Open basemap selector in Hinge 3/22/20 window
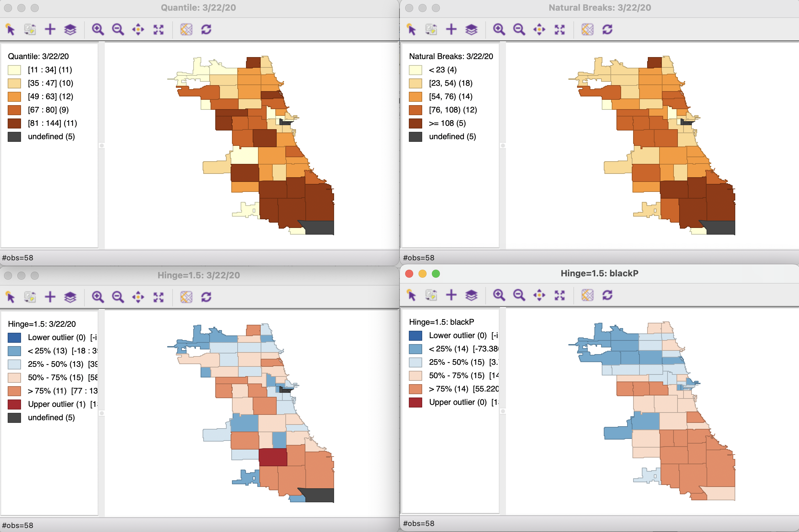 (186, 297)
